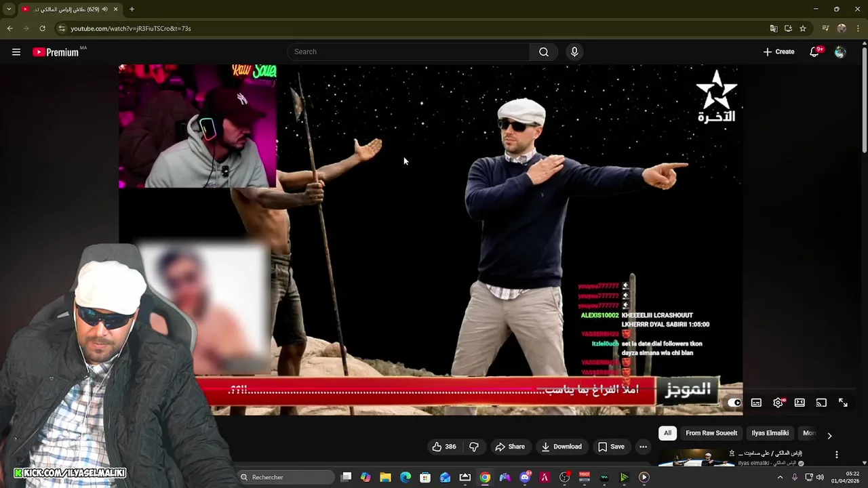The image size is (868, 488).
Task: Open a new browser tab
Action: click(x=132, y=9)
